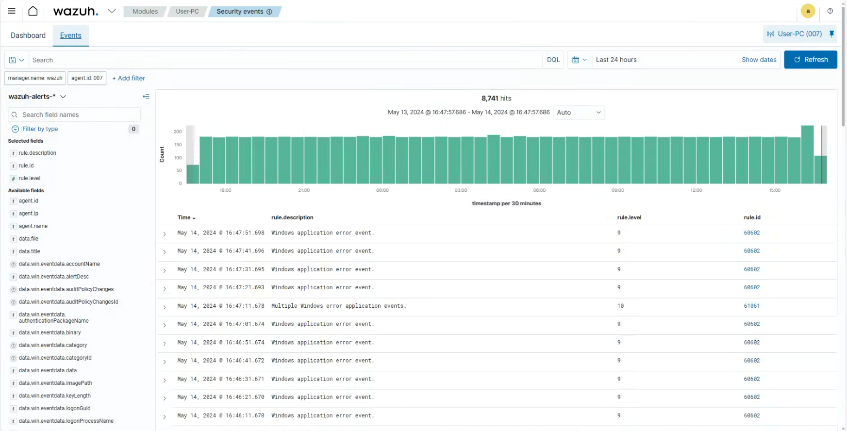
Task: Expand the 16:47:31.695 event row
Action: (x=165, y=271)
